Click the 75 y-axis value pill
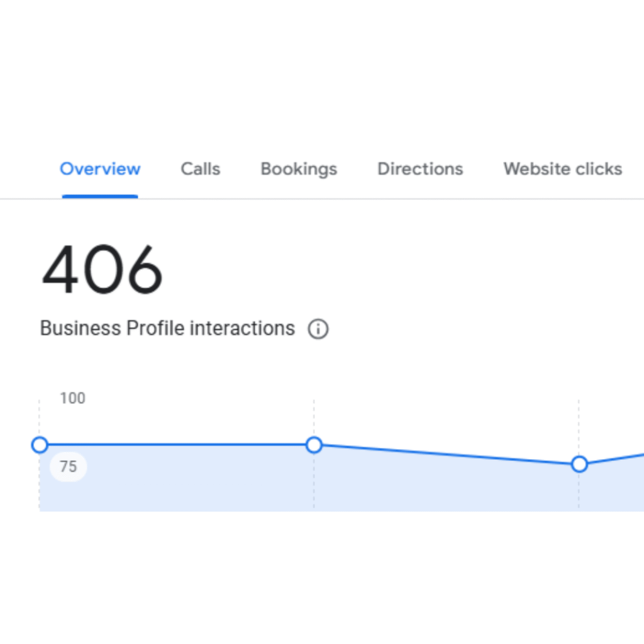Image resolution: width=644 pixels, height=644 pixels. [68, 467]
